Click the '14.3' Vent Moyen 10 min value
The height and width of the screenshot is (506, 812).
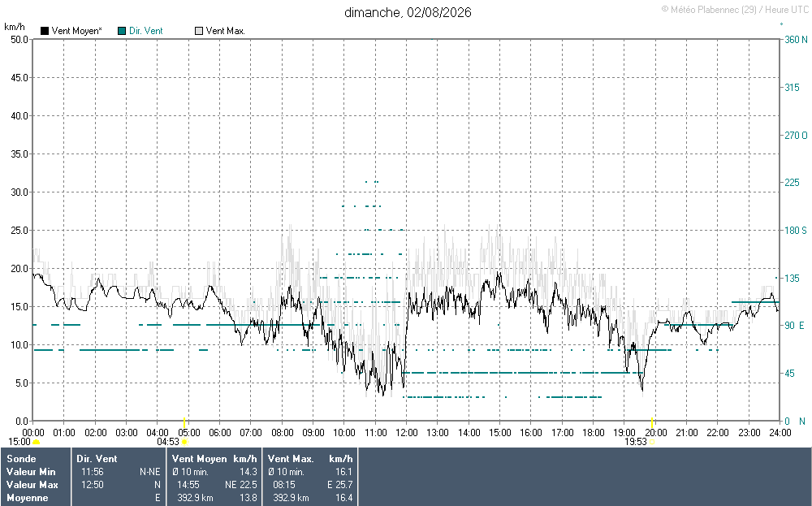coord(248,472)
